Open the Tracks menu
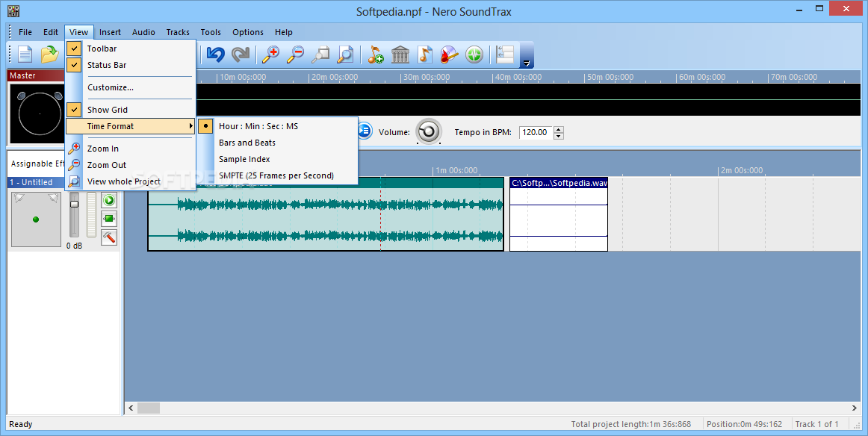This screenshot has height=436, width=868. point(178,32)
